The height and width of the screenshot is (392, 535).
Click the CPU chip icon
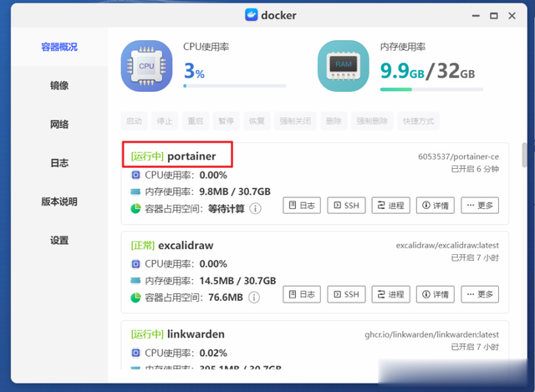click(147, 66)
